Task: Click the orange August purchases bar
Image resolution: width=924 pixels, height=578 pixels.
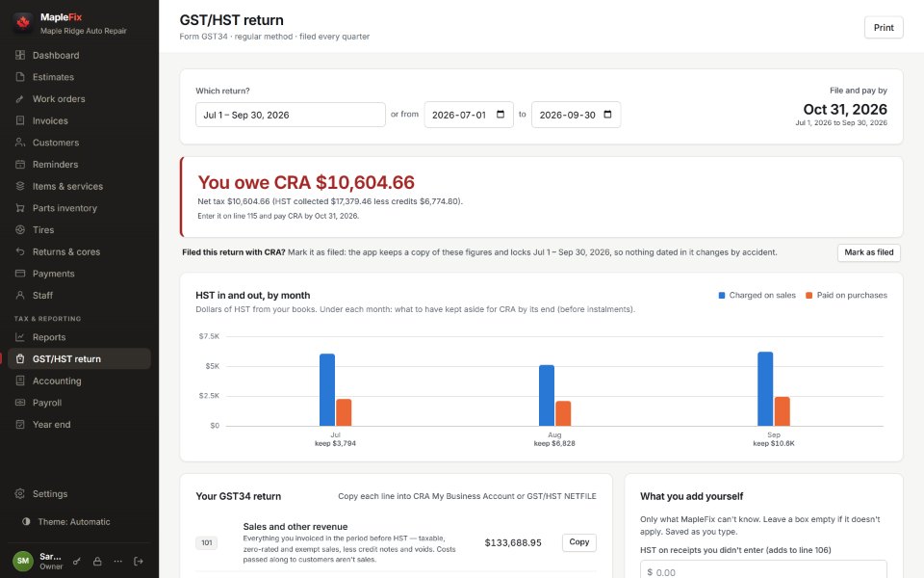Action: click(x=563, y=413)
